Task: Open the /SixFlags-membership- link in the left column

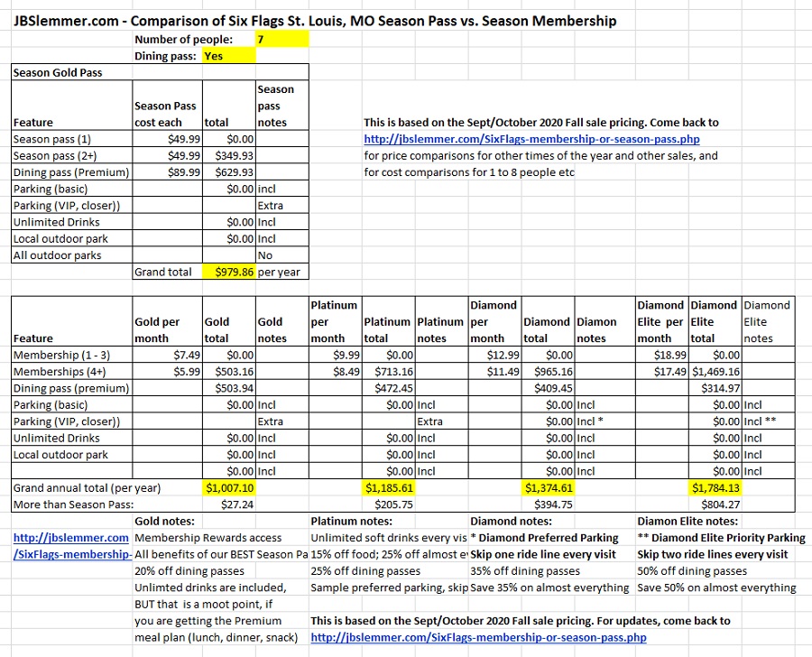Action: pos(72,554)
